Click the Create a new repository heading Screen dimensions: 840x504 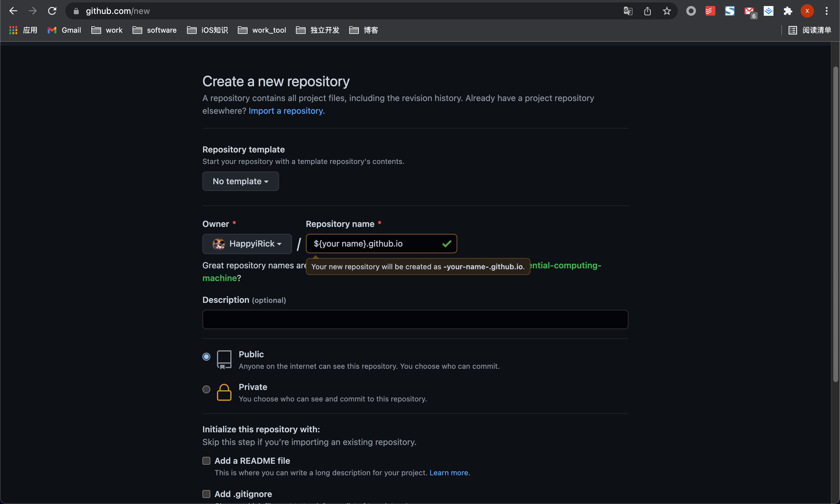pos(276,81)
